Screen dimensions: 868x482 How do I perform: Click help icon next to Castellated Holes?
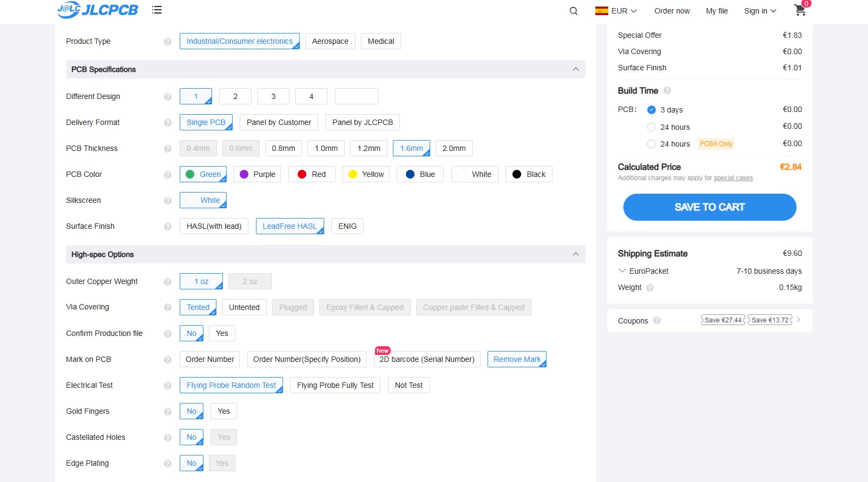point(168,438)
